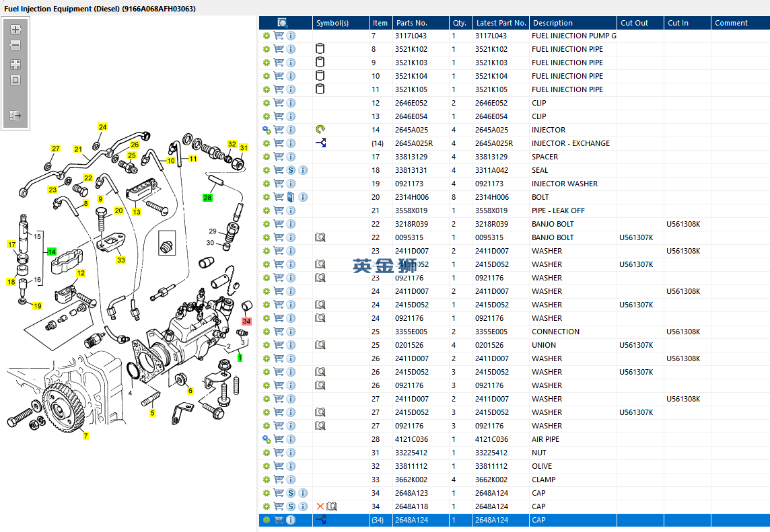Click the four-square grid view icon

[x=15, y=65]
